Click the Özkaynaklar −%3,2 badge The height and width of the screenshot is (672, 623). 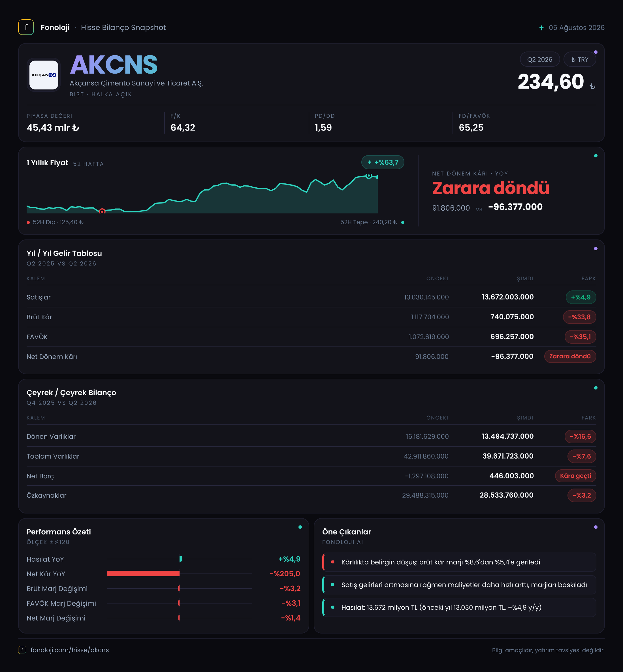pyautogui.click(x=582, y=495)
